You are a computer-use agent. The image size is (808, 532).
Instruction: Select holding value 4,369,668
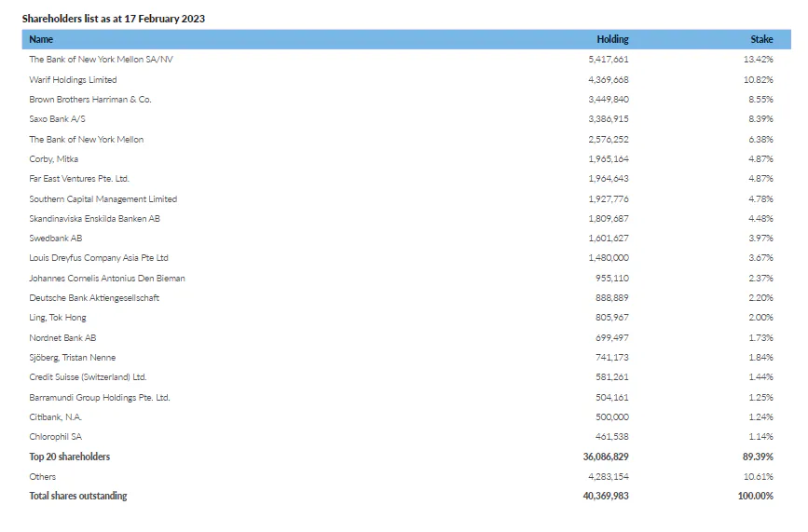[x=609, y=80]
